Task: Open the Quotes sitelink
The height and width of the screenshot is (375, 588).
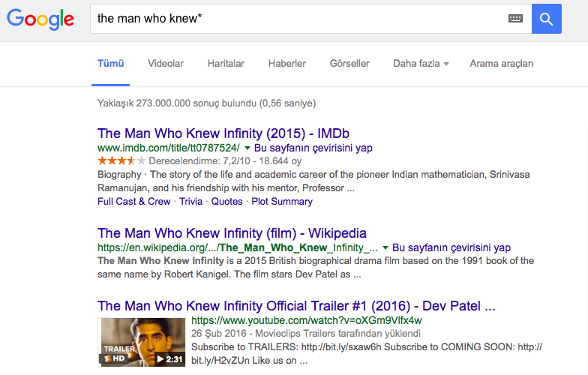Action: click(x=226, y=201)
